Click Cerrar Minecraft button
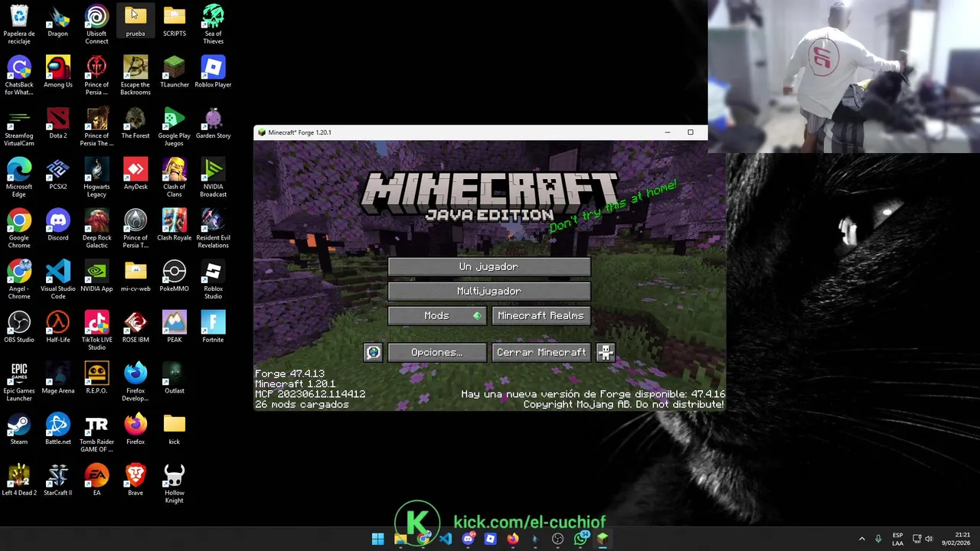980x551 pixels. (541, 352)
